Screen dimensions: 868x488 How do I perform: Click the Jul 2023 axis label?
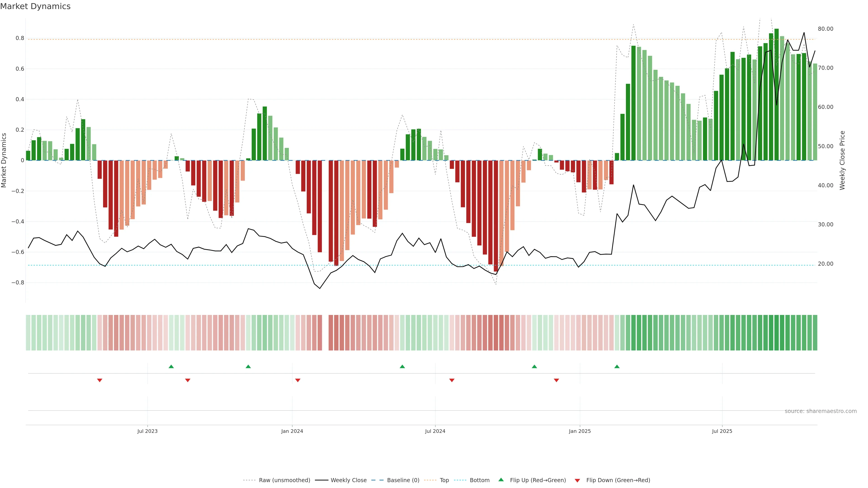click(147, 431)
